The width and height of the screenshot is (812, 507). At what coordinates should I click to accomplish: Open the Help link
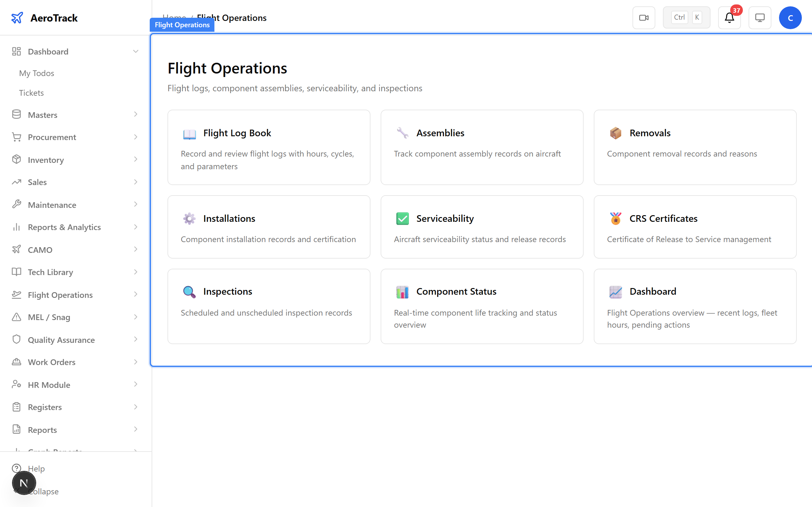pos(36,468)
